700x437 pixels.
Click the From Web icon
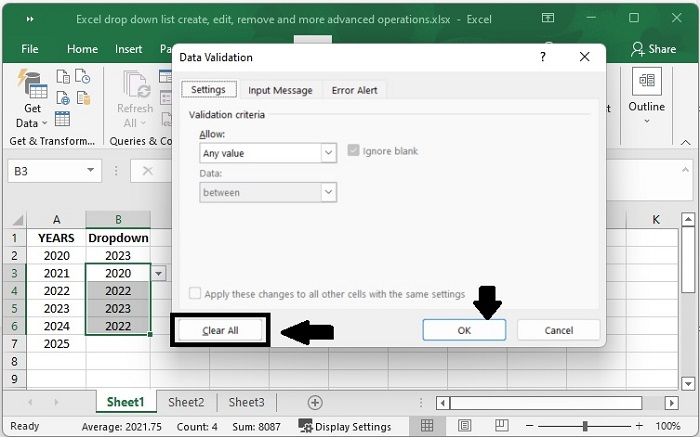63,98
